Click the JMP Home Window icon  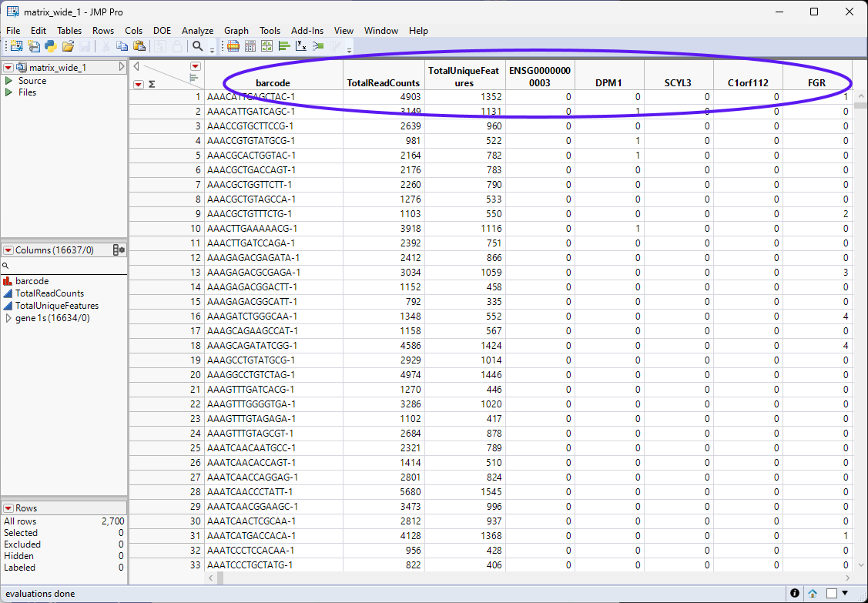(813, 593)
